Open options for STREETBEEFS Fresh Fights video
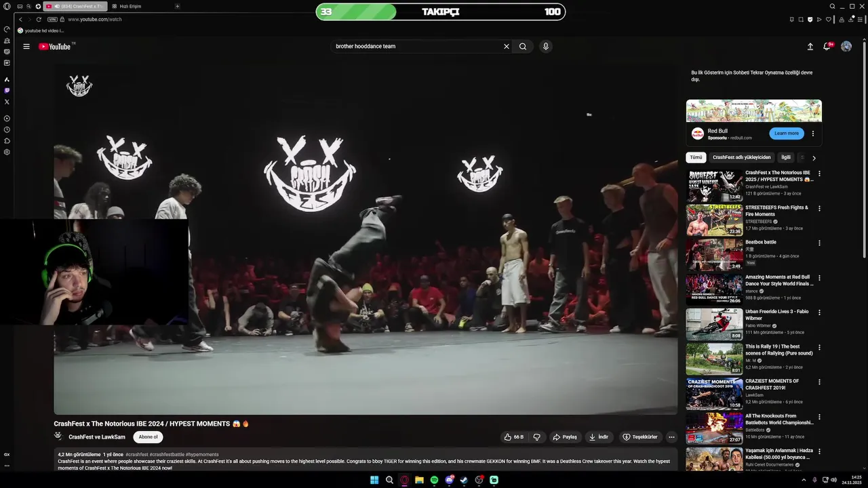The image size is (868, 488). tap(819, 208)
